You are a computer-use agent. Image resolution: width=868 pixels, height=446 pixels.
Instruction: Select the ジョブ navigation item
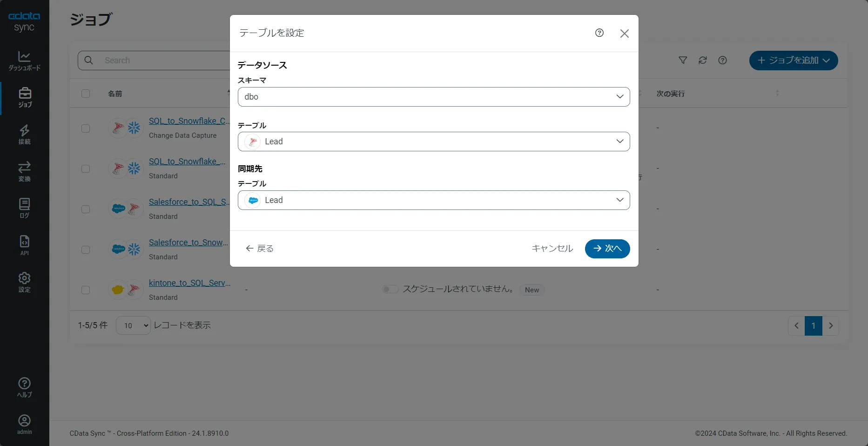(x=24, y=98)
